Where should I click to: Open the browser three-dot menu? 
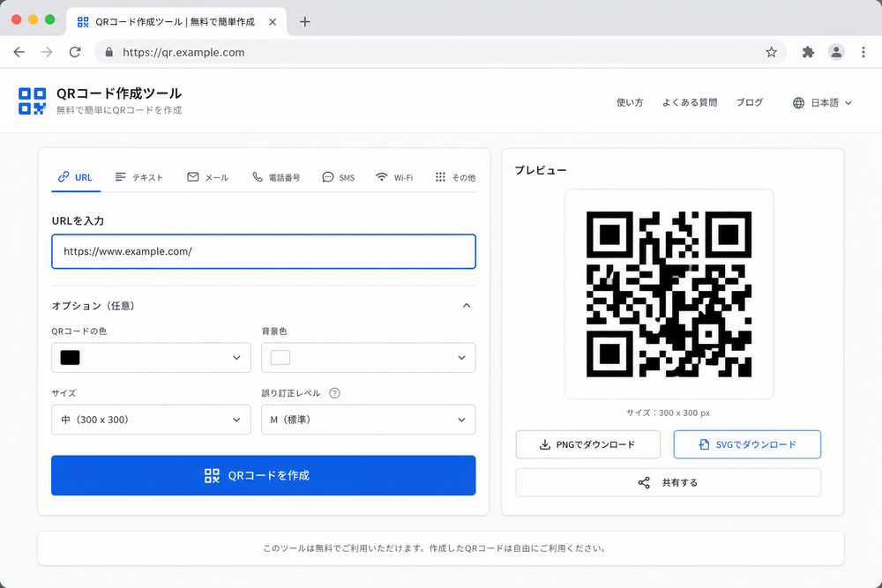863,52
